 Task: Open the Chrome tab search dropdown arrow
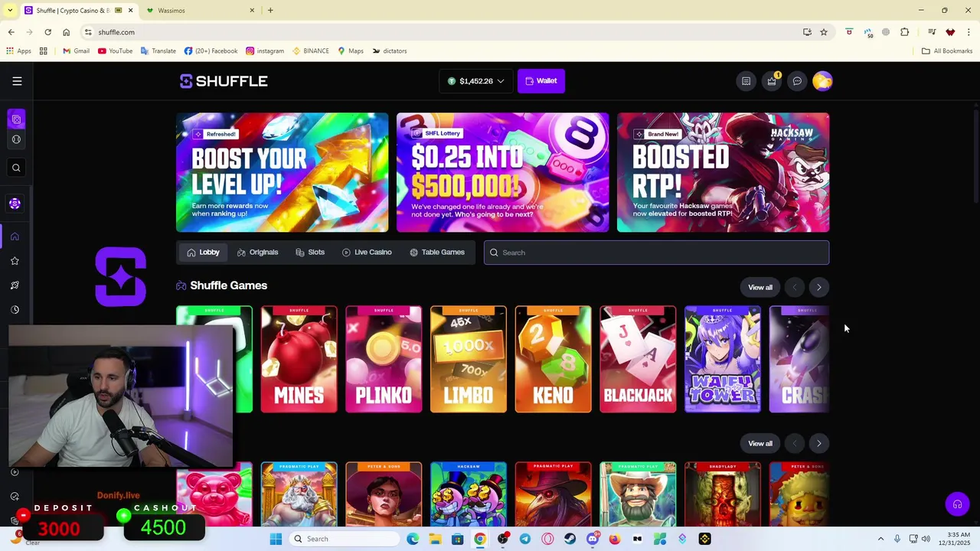pyautogui.click(x=10, y=11)
